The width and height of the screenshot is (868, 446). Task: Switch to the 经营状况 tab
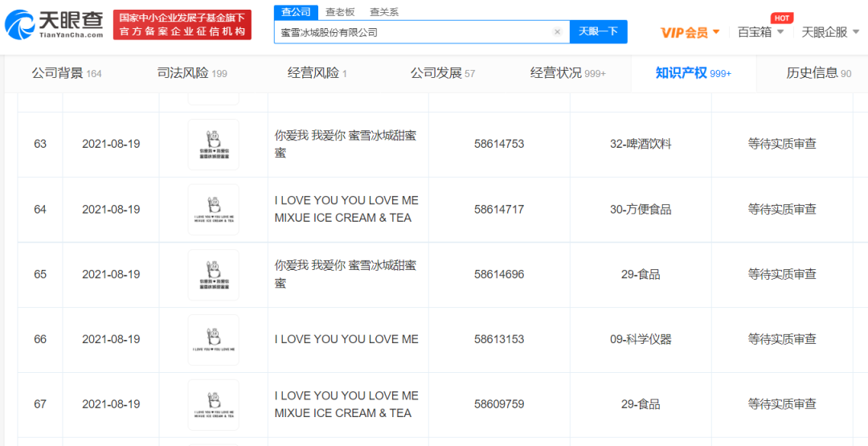tap(568, 73)
